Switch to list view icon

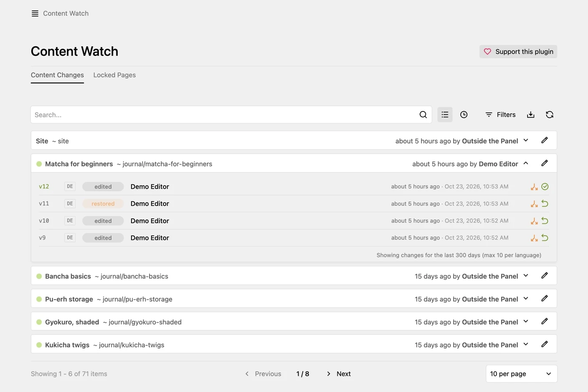pyautogui.click(x=445, y=114)
